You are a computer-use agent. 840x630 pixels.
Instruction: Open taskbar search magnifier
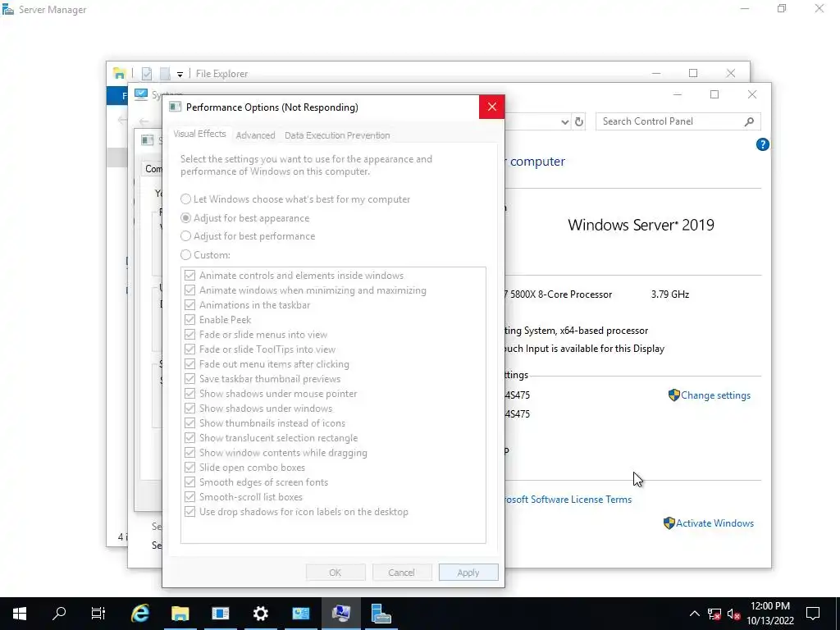(59, 614)
